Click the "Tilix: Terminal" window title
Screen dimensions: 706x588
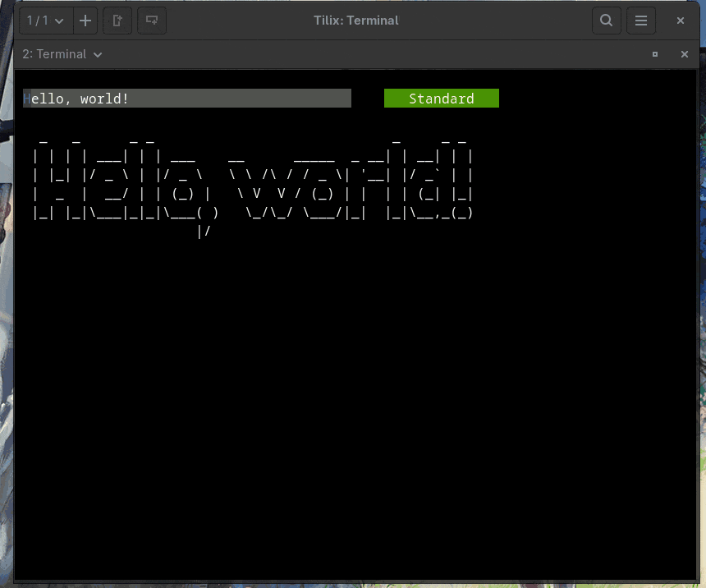(x=355, y=21)
